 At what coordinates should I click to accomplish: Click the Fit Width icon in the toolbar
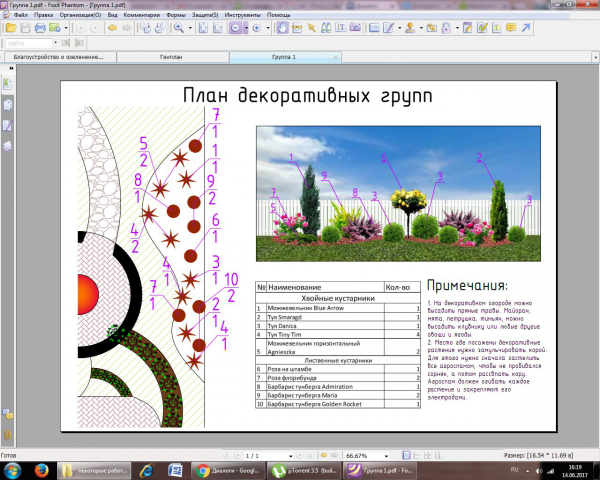tap(218, 28)
